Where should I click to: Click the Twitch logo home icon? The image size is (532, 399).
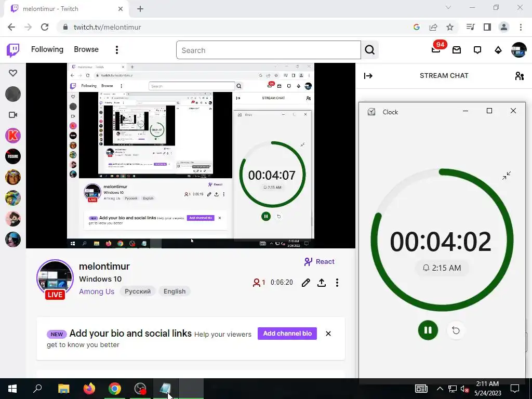(13, 50)
